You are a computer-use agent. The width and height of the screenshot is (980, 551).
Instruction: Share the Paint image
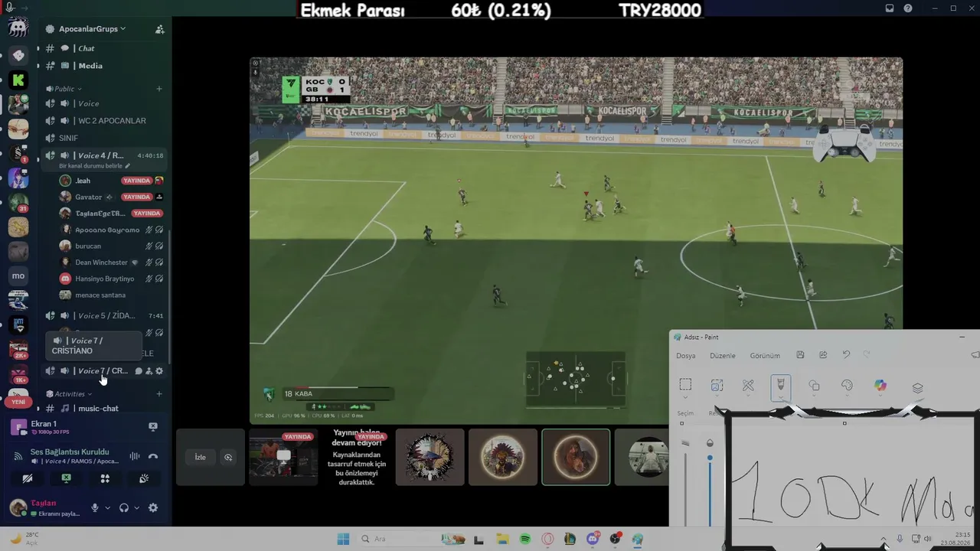click(823, 355)
